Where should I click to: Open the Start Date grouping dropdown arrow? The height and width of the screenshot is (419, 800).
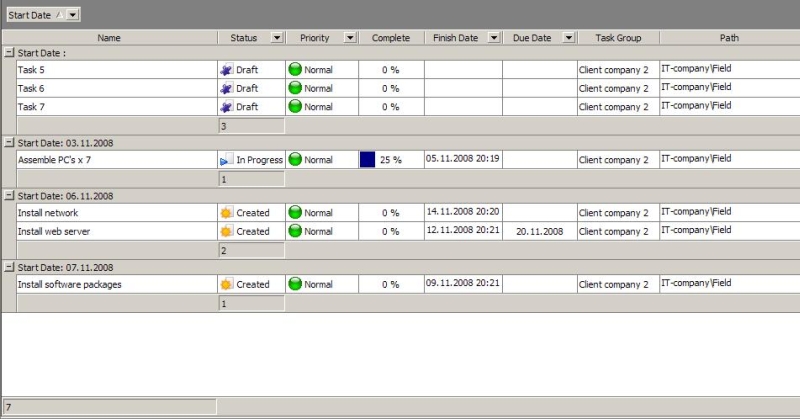coord(73,15)
